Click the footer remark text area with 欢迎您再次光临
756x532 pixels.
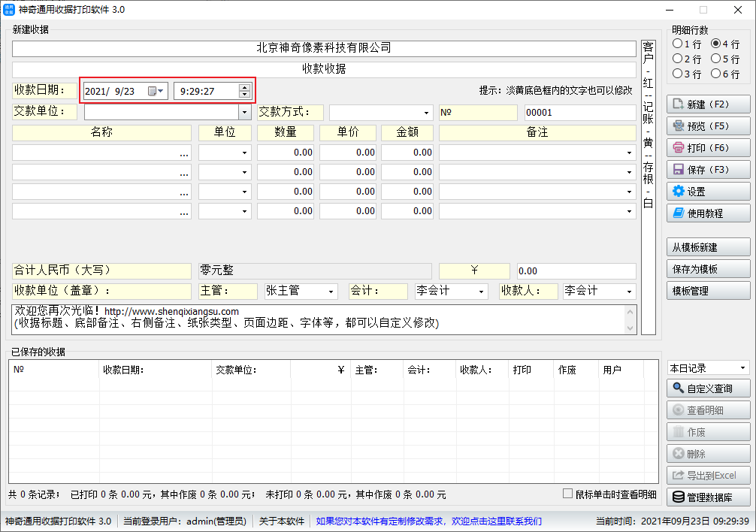318,319
